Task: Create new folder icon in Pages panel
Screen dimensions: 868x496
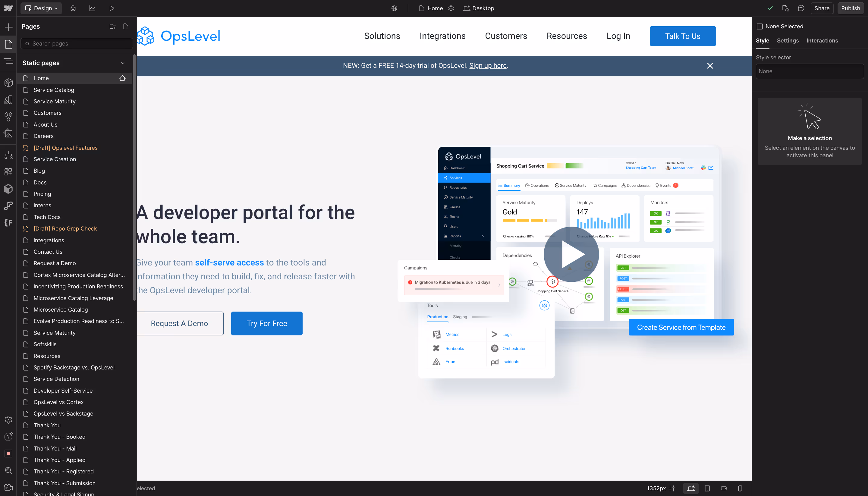Action: click(x=112, y=26)
